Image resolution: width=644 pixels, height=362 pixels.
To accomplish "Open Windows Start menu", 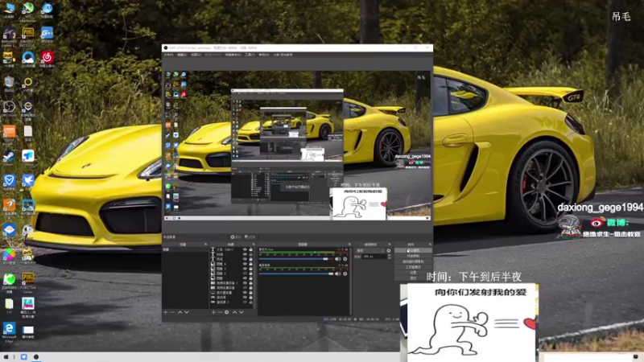I will [x=6, y=357].
